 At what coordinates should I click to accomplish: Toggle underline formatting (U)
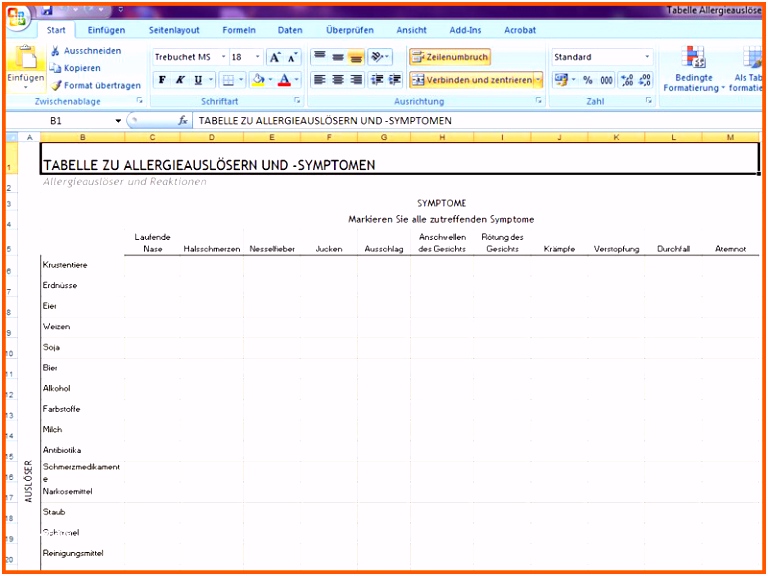click(x=198, y=80)
